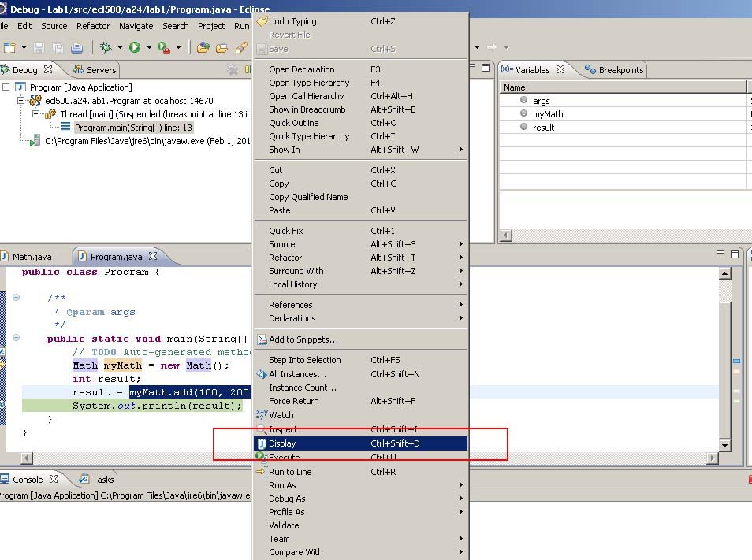This screenshot has width=752, height=560.
Task: Open the Navigate menu
Action: (136, 26)
